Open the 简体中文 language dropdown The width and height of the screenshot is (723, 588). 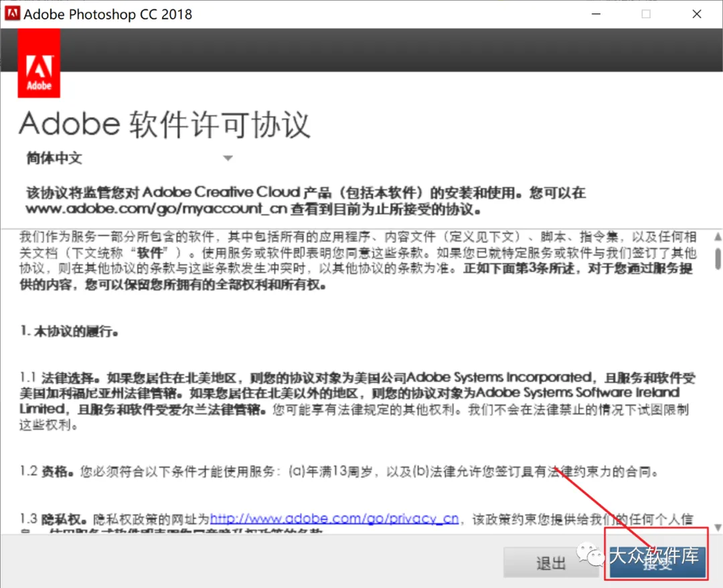[130, 158]
